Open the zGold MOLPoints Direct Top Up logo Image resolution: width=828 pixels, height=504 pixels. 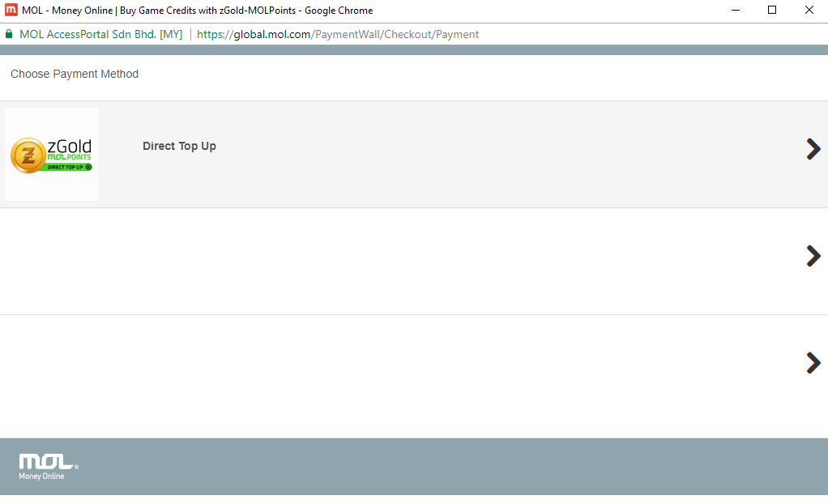tap(51, 154)
